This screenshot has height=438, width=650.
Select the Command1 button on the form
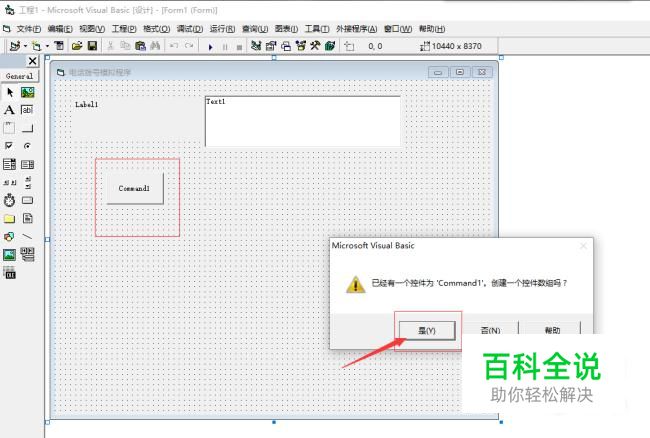point(135,189)
